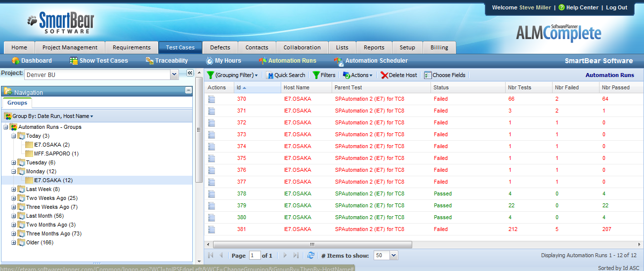Sort by the Host Name column header

306,87
